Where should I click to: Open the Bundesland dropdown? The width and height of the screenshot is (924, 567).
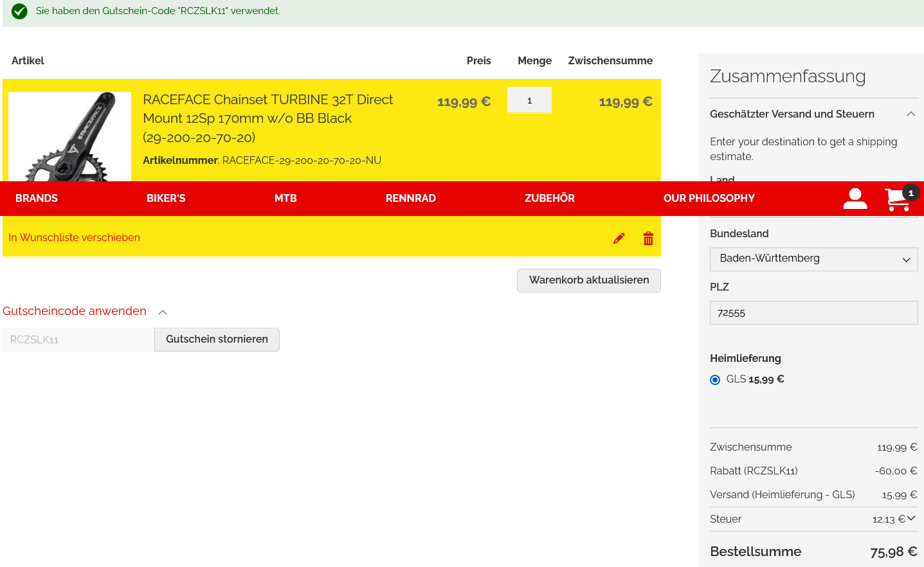(x=813, y=259)
